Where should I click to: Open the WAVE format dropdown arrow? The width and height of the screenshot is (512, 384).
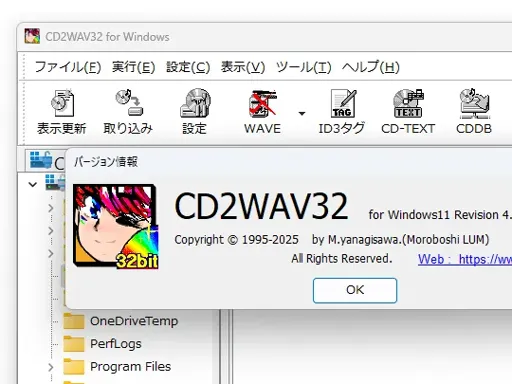(302, 113)
